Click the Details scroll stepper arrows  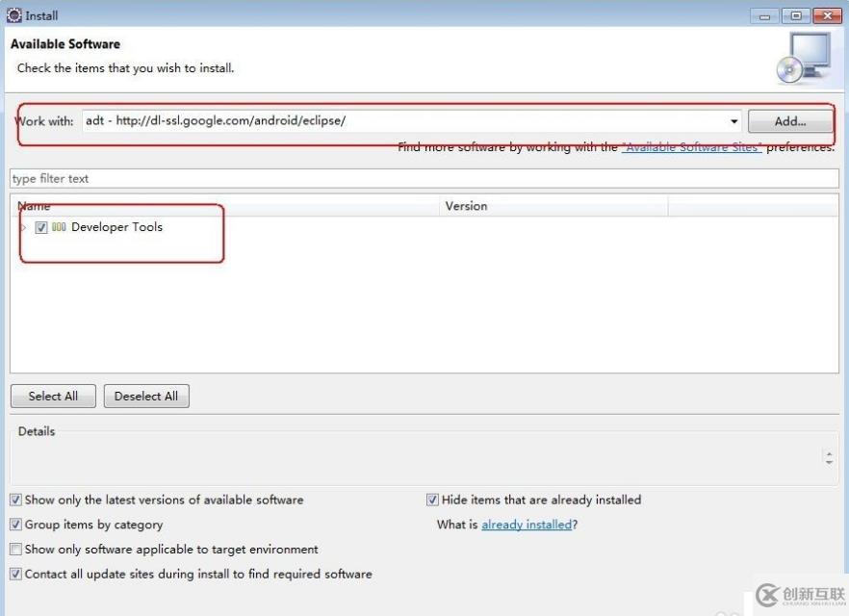(x=830, y=458)
